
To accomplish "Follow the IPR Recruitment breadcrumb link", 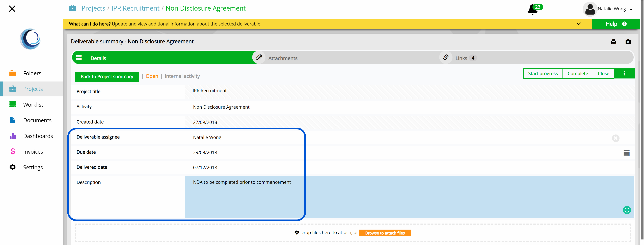I will point(135,8).
